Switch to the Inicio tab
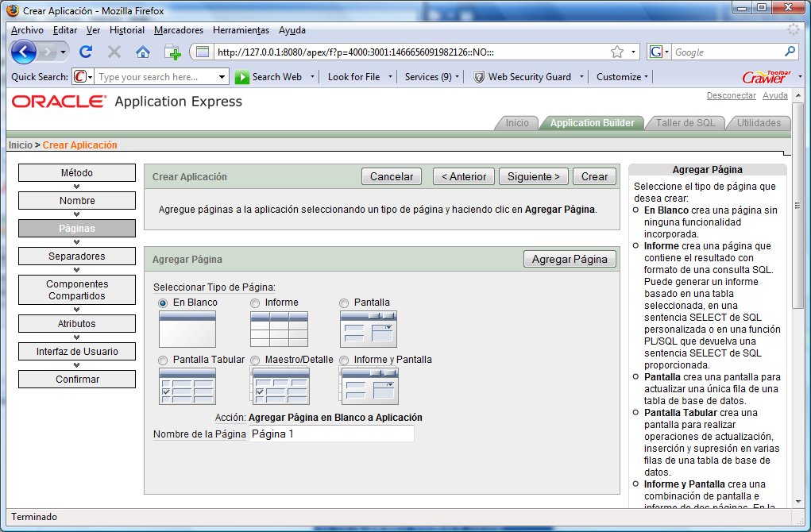This screenshot has width=811, height=532. (517, 123)
